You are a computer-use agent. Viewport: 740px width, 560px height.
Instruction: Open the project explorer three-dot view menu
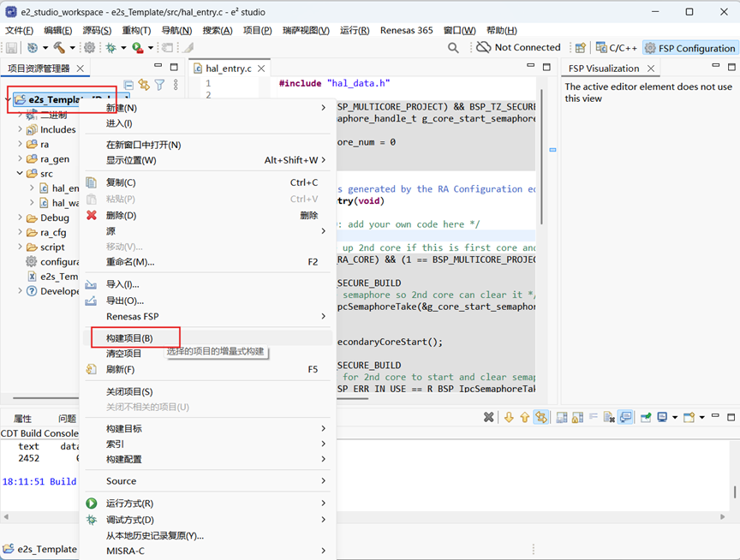click(176, 85)
